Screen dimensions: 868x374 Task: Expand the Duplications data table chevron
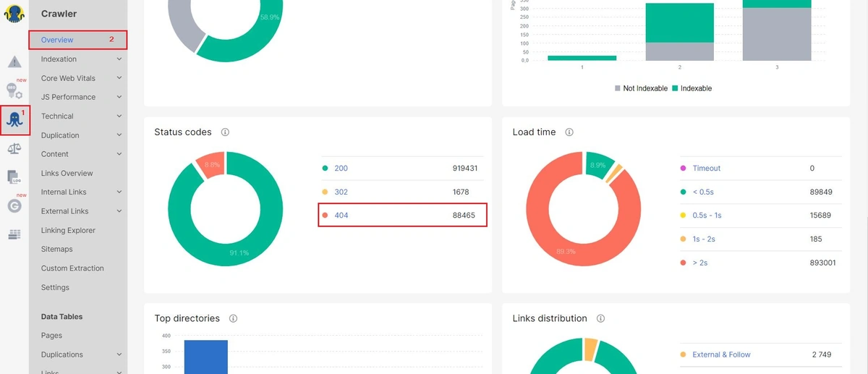click(119, 354)
